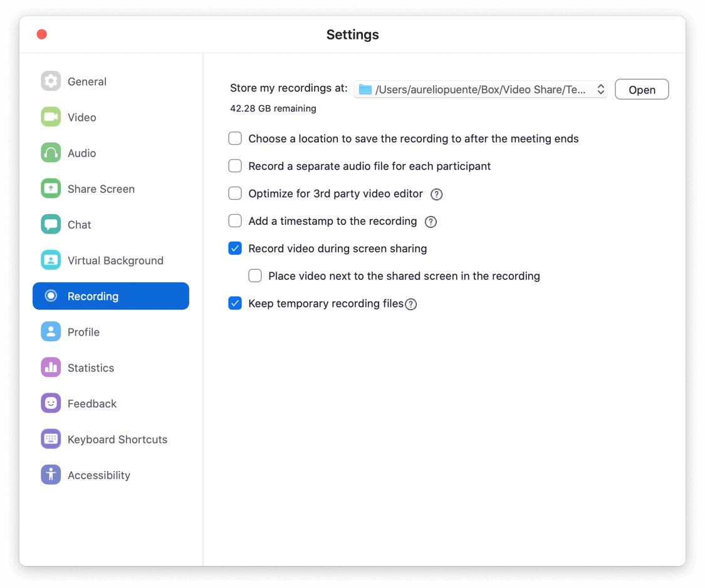Click the Profile person icon
The width and height of the screenshot is (705, 588).
(x=51, y=331)
